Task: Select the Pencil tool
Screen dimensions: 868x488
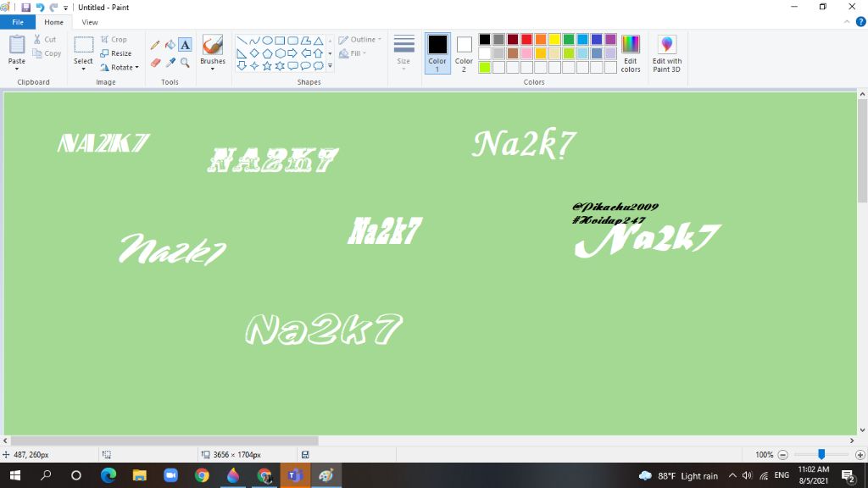Action: click(x=155, y=45)
